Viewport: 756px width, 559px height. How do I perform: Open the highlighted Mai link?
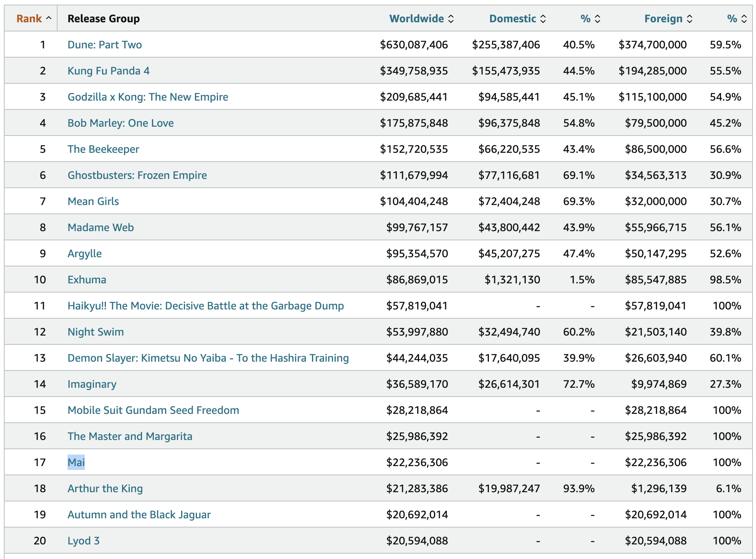click(76, 462)
